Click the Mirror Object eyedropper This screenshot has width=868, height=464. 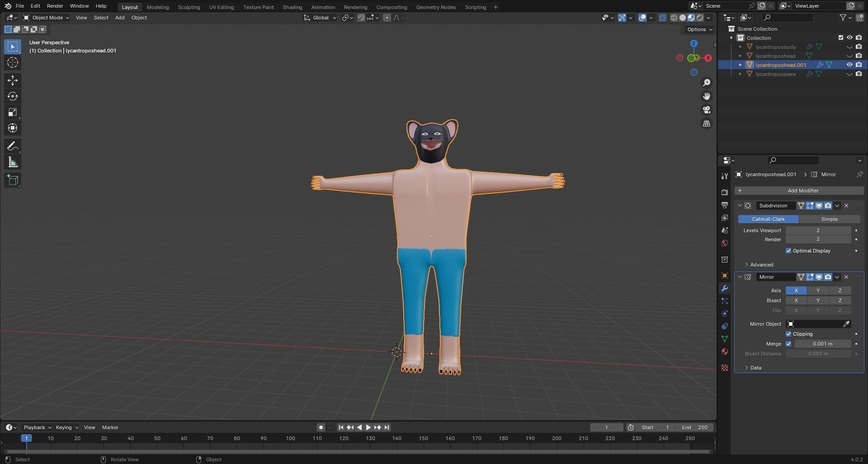(846, 324)
